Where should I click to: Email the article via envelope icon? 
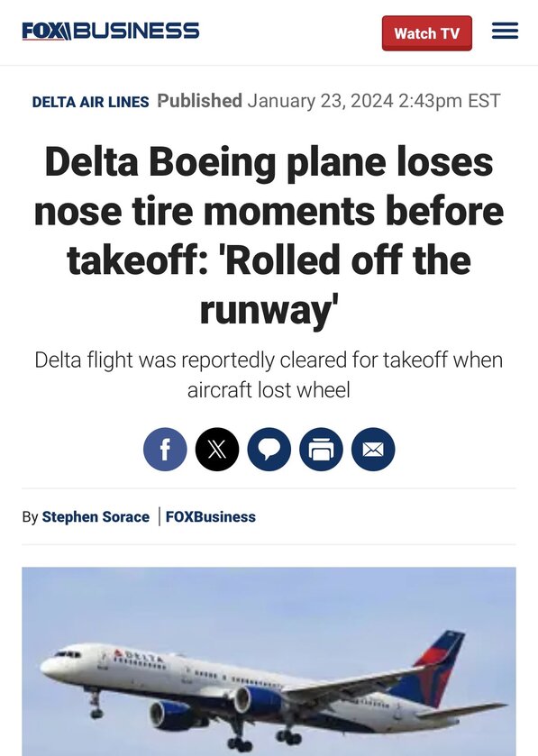373,450
